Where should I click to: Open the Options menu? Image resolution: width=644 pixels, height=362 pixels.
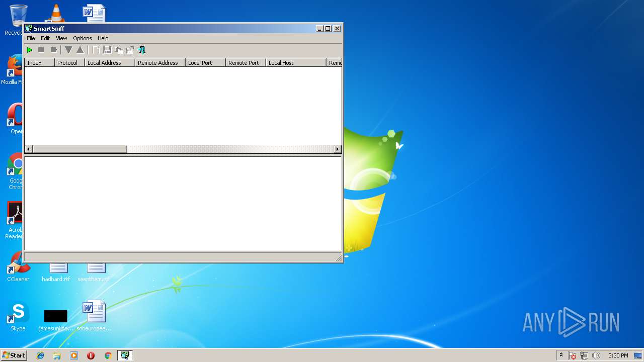83,38
